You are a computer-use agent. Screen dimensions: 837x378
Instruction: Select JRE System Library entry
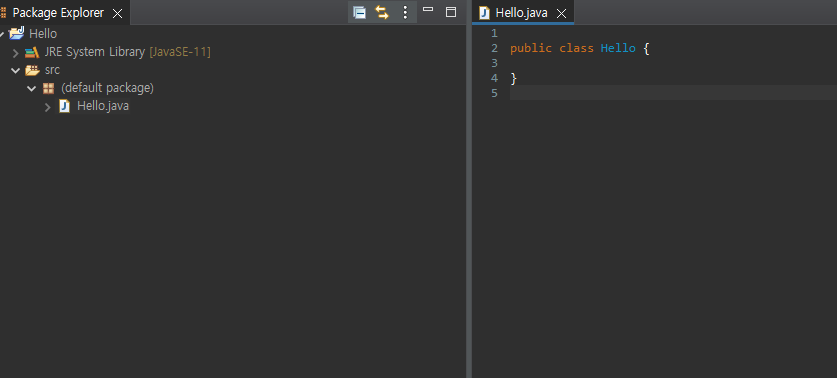pos(94,52)
